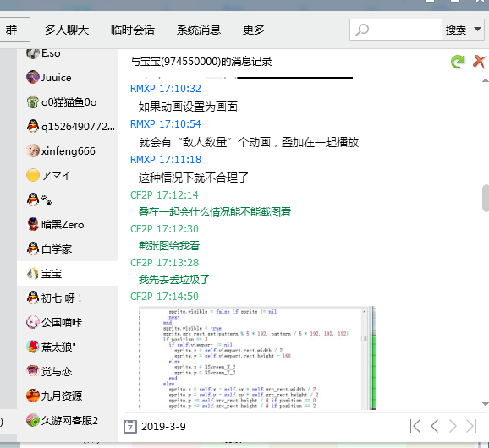Go to the previous page of records
Screen dimensions: 489x448
click(434, 426)
